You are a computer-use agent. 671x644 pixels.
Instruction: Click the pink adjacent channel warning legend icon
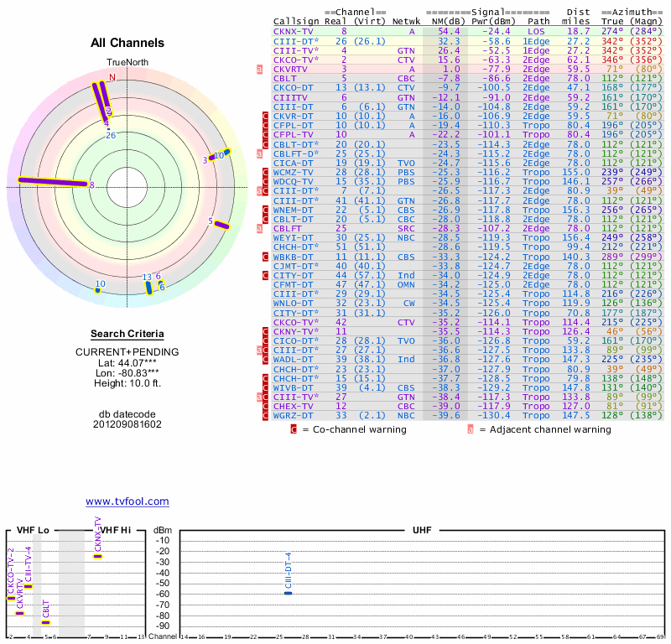click(x=471, y=429)
